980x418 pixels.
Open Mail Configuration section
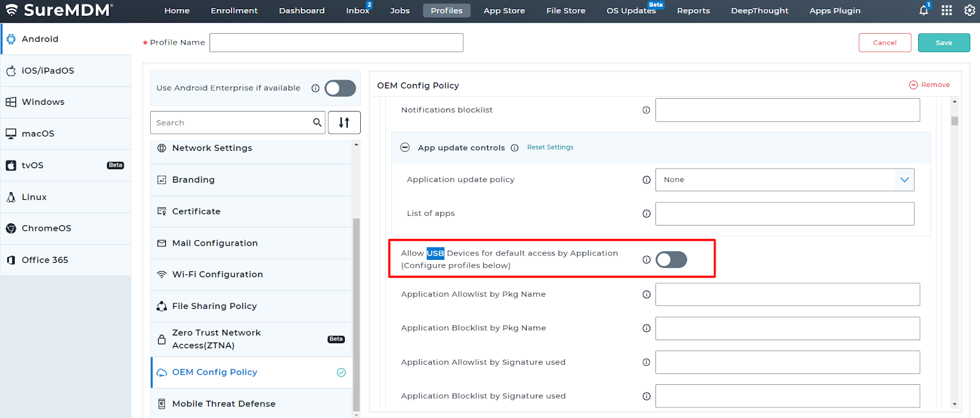251,243
